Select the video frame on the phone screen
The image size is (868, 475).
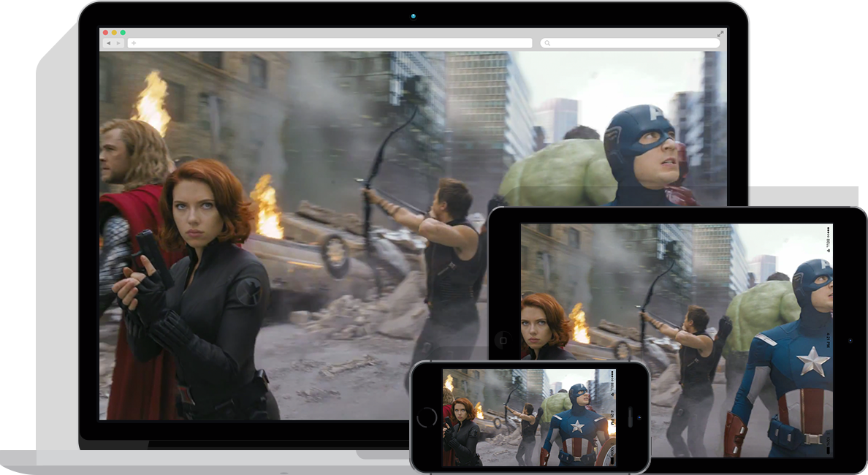click(x=529, y=417)
